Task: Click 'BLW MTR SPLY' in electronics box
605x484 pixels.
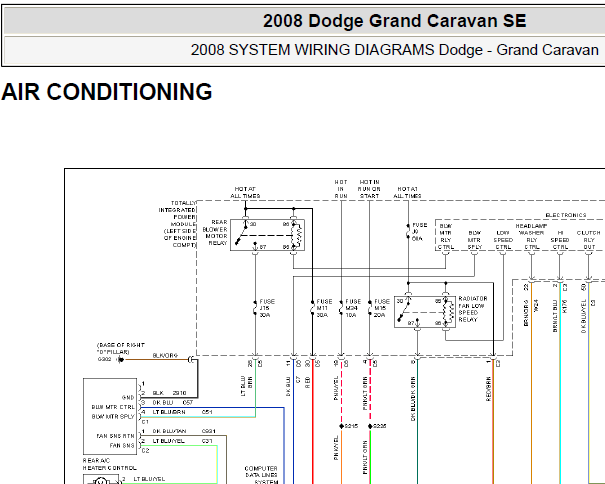Action: click(x=474, y=240)
